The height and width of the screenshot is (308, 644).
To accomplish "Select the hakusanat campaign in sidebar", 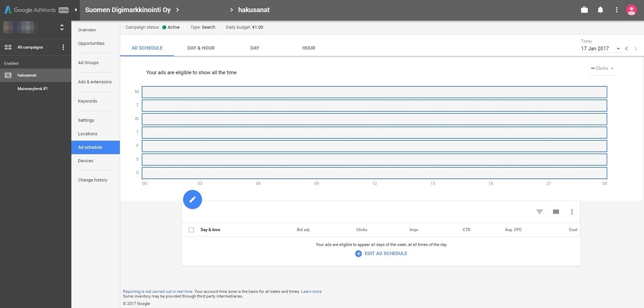I will [x=36, y=75].
